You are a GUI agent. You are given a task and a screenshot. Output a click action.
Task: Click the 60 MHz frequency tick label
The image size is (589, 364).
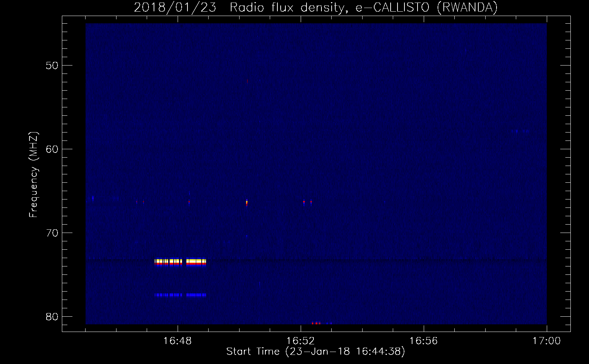[52, 149]
